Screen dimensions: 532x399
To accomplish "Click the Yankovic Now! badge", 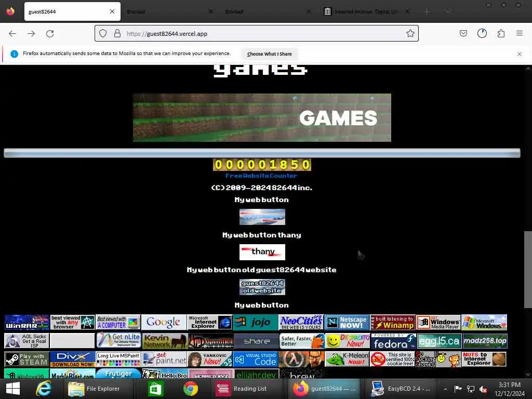I will 210,359.
